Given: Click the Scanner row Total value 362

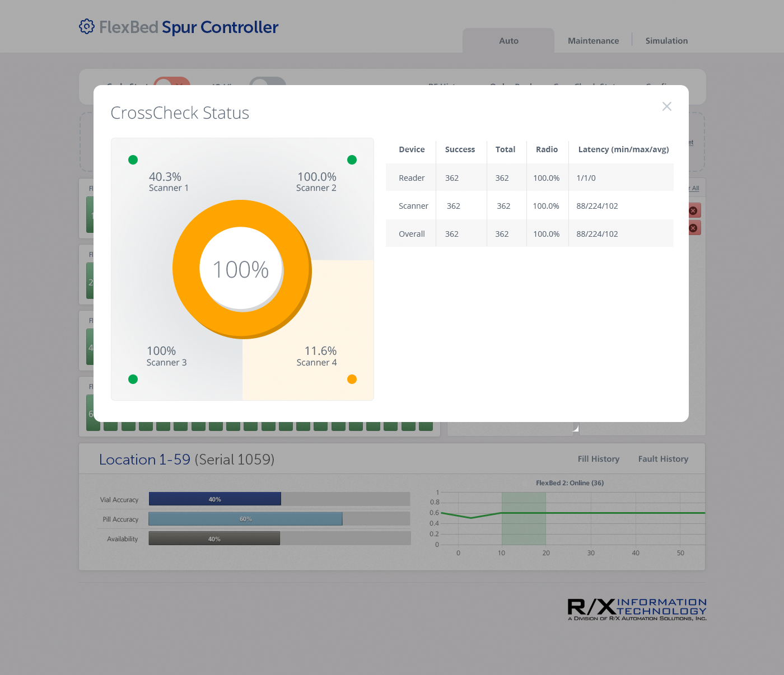Looking at the screenshot, I should pos(503,206).
